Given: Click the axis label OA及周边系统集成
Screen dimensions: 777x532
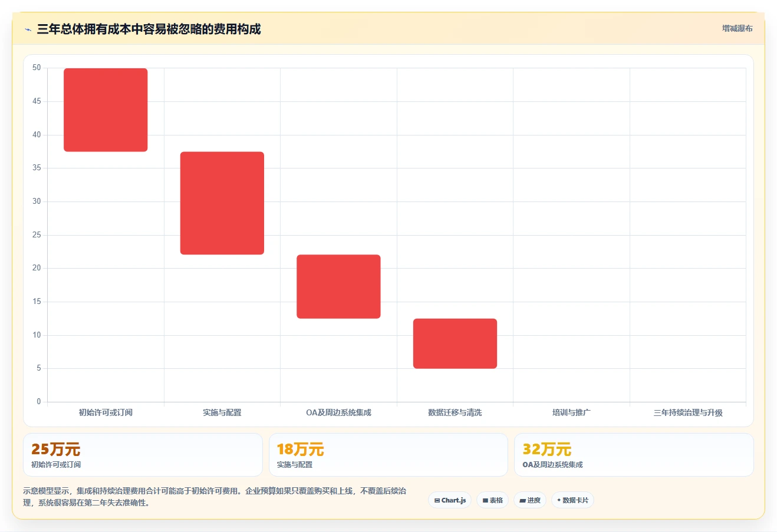Looking at the screenshot, I should tap(338, 412).
